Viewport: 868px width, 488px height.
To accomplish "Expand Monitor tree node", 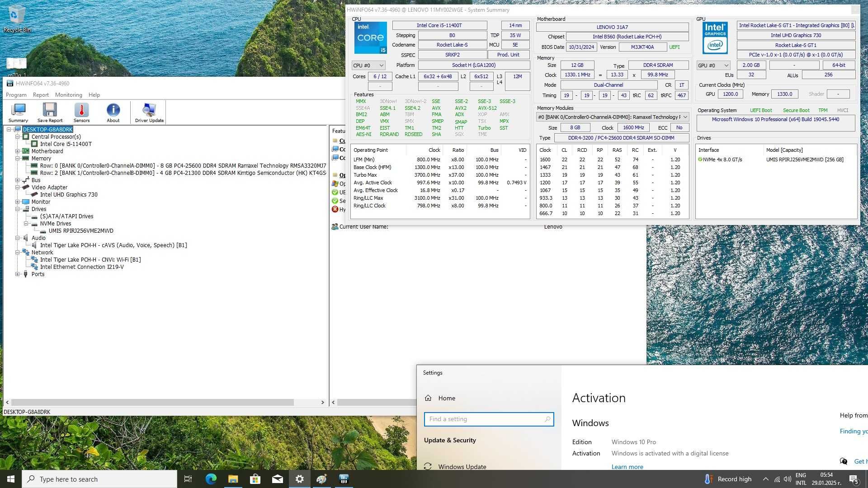I will [17, 202].
